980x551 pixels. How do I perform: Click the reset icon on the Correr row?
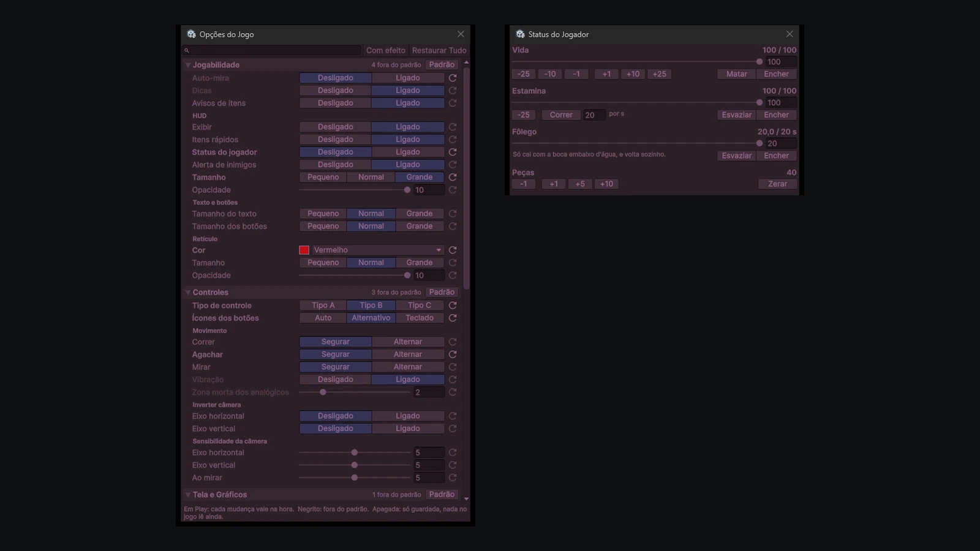(x=453, y=342)
